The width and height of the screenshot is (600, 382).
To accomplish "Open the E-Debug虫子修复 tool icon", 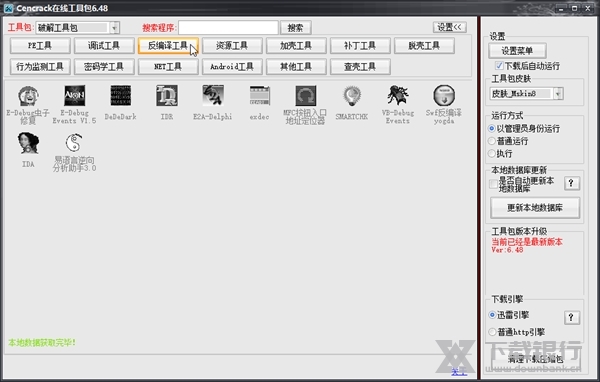I will [x=28, y=96].
